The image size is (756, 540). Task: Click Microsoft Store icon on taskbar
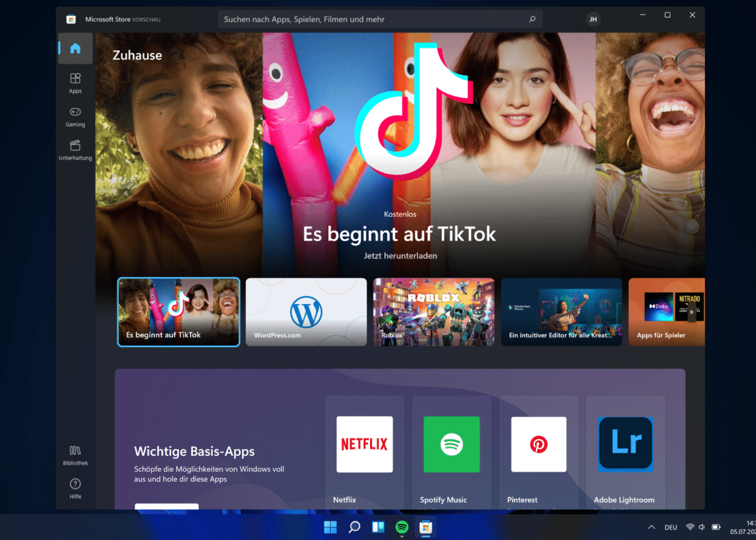(x=426, y=527)
